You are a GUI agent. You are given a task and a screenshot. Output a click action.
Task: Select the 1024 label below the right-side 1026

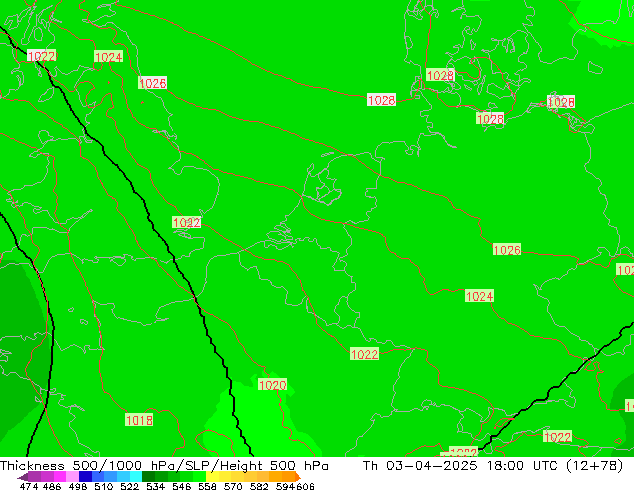point(479,296)
